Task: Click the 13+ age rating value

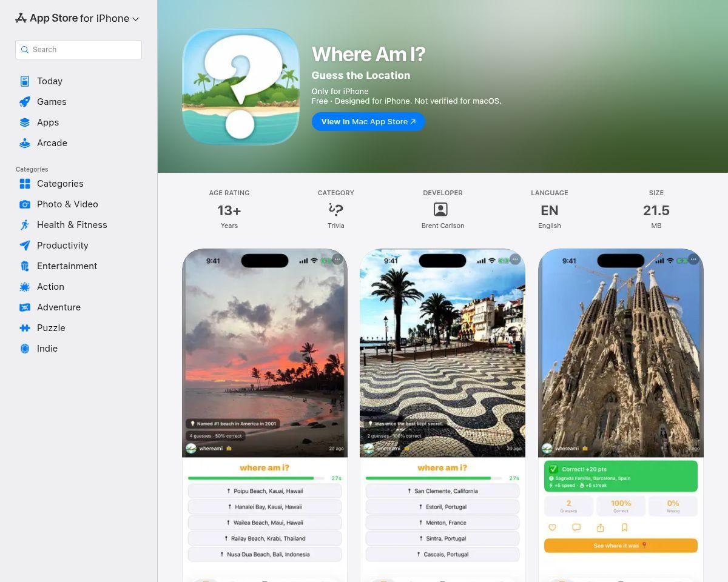Action: pyautogui.click(x=229, y=210)
